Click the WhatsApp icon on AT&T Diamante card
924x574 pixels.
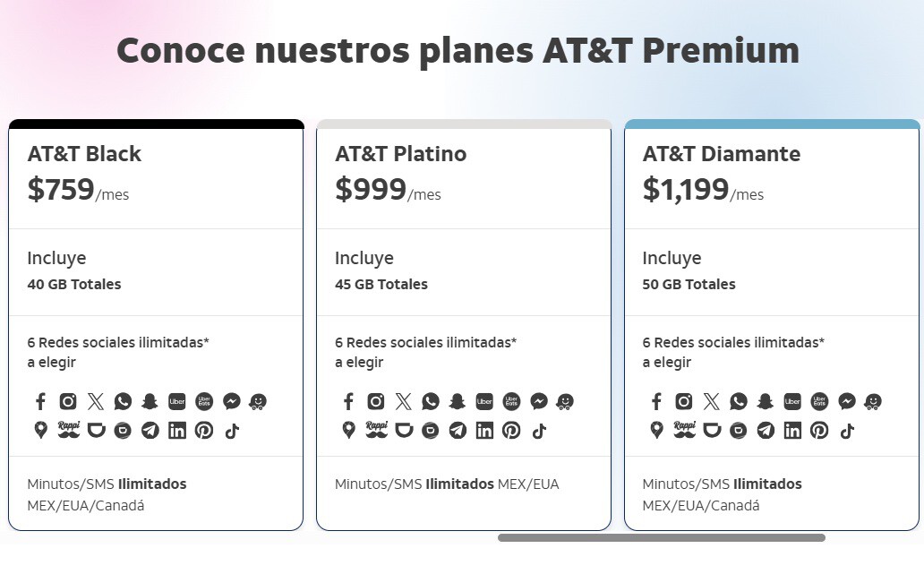tap(739, 402)
